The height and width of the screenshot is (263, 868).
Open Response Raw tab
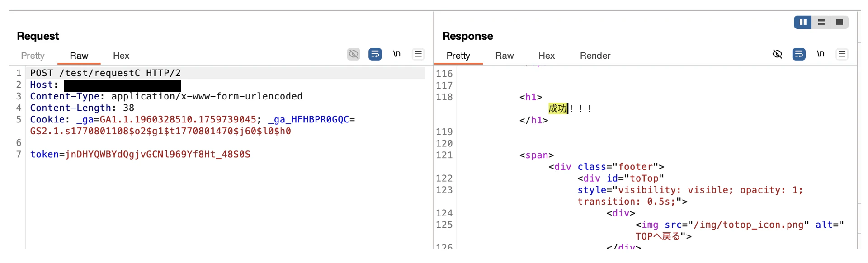(504, 56)
